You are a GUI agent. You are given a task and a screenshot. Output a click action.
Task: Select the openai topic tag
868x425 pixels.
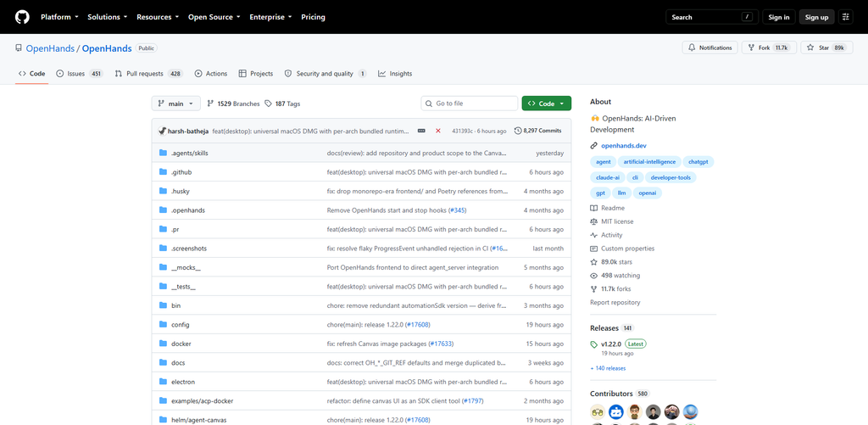[647, 193]
